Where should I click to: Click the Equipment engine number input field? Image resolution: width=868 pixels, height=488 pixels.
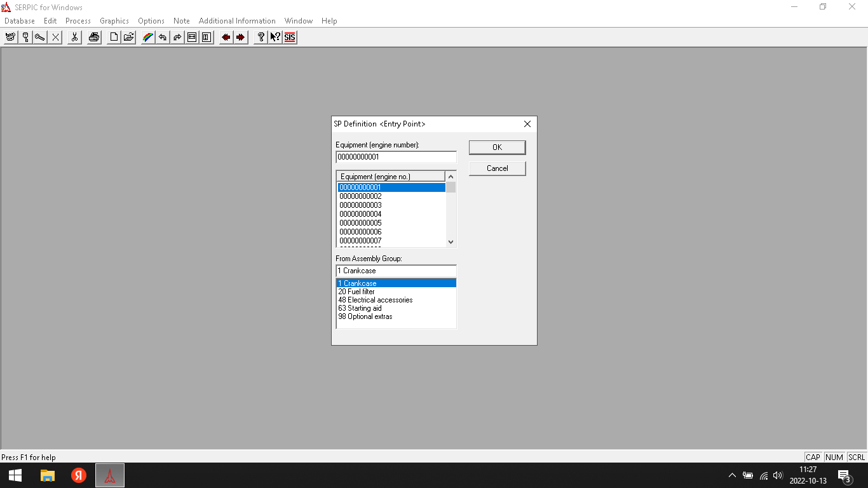click(x=395, y=157)
